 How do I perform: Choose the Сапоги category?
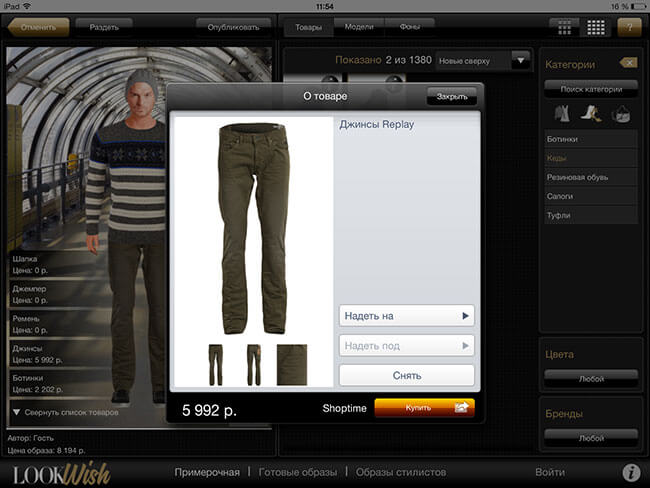(x=591, y=196)
